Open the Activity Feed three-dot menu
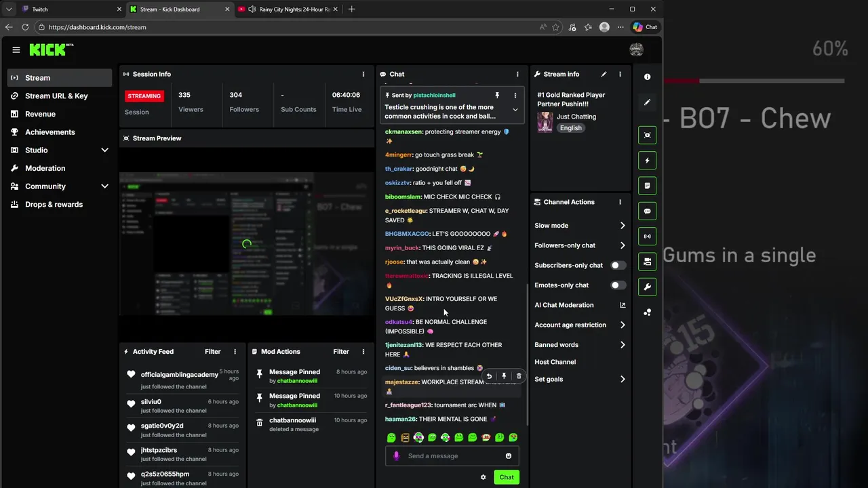 [235, 352]
